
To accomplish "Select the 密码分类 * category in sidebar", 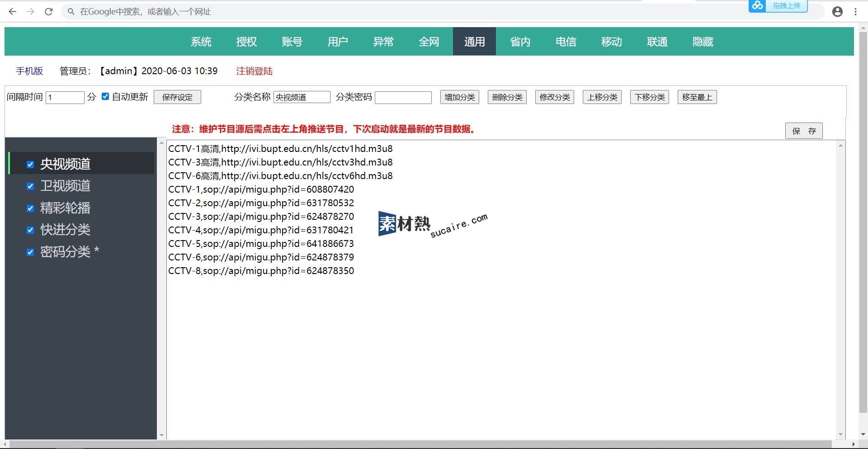I will pos(70,251).
